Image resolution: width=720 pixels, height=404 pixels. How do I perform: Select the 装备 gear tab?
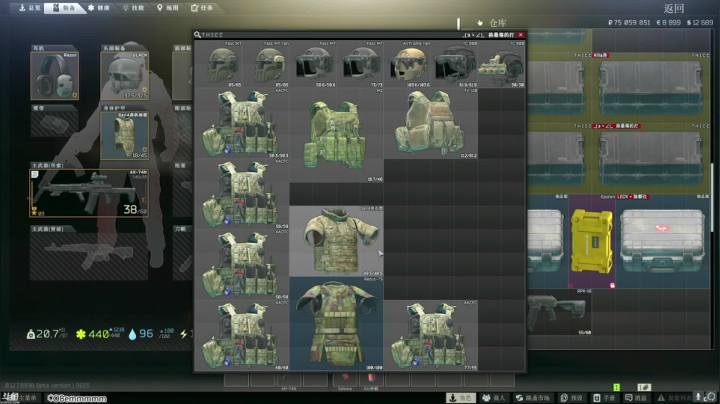[x=64, y=8]
